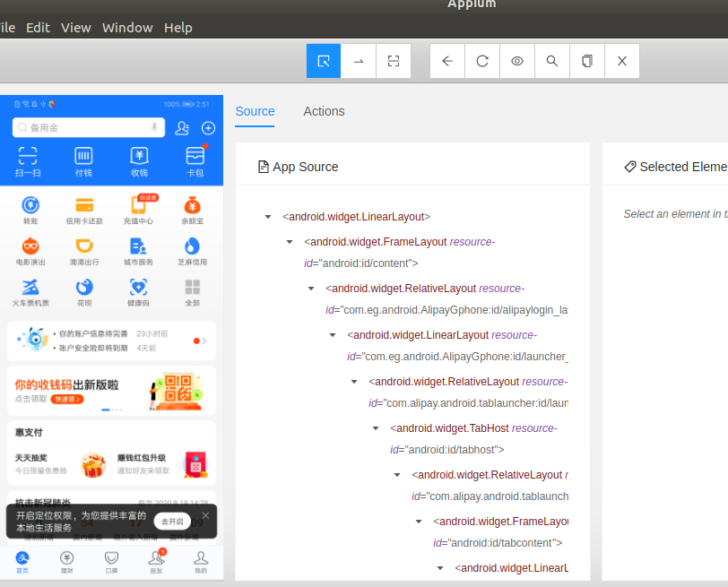Toggle recording with the eye icon
The width and height of the screenshot is (728, 587).
pos(517,61)
